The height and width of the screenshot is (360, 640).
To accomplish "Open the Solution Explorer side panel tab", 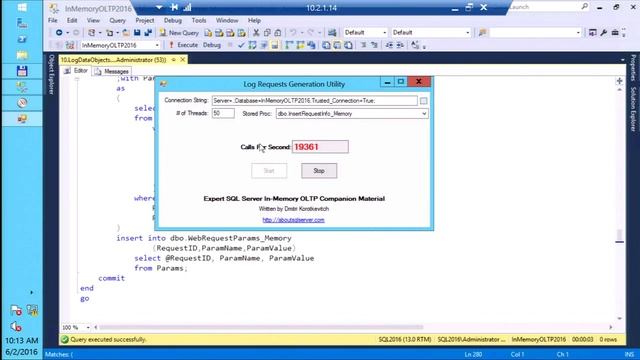I will pyautogui.click(x=633, y=109).
